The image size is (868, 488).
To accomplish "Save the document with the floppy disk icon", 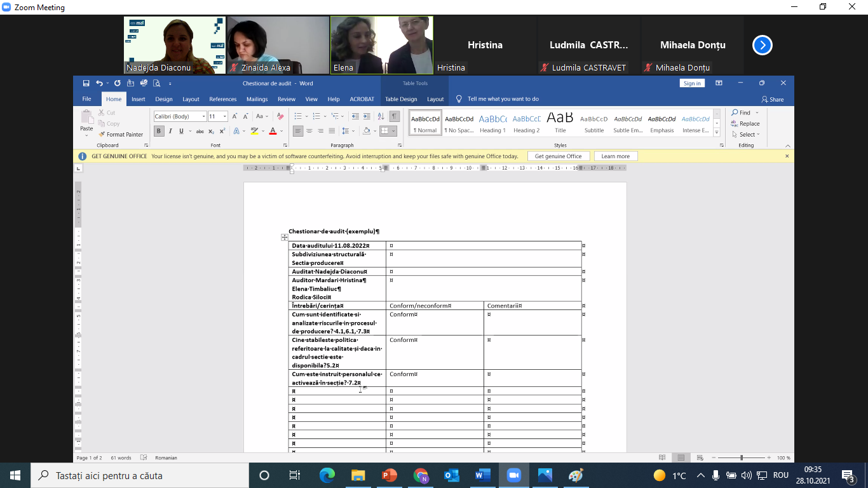I will (x=86, y=83).
